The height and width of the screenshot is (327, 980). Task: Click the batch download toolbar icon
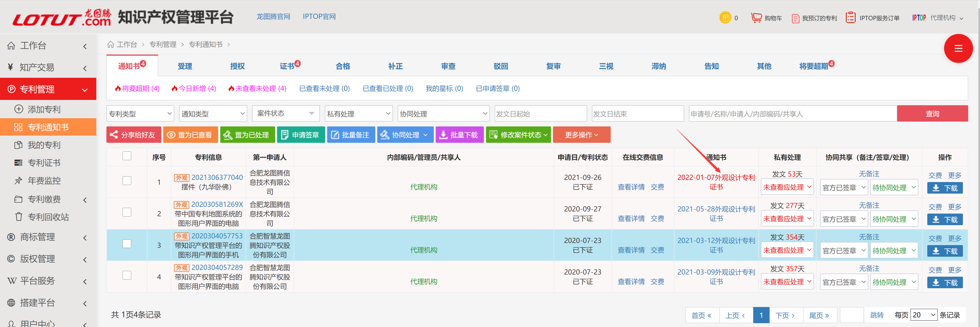tap(443, 135)
